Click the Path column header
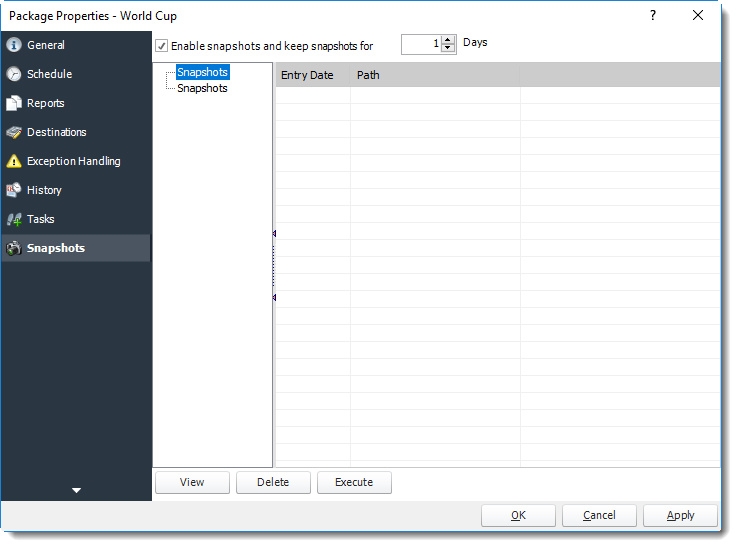 click(x=435, y=75)
